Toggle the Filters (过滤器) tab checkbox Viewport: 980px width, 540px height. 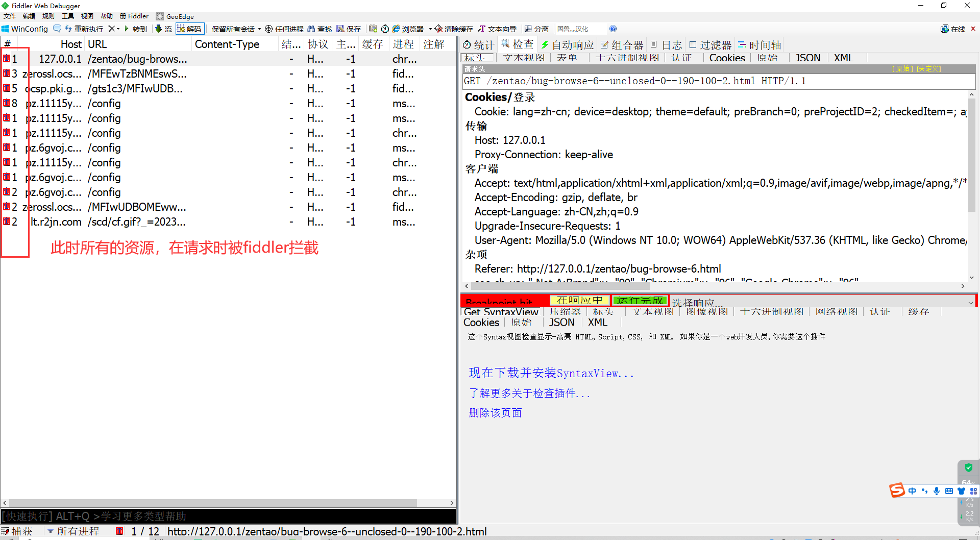[693, 45]
